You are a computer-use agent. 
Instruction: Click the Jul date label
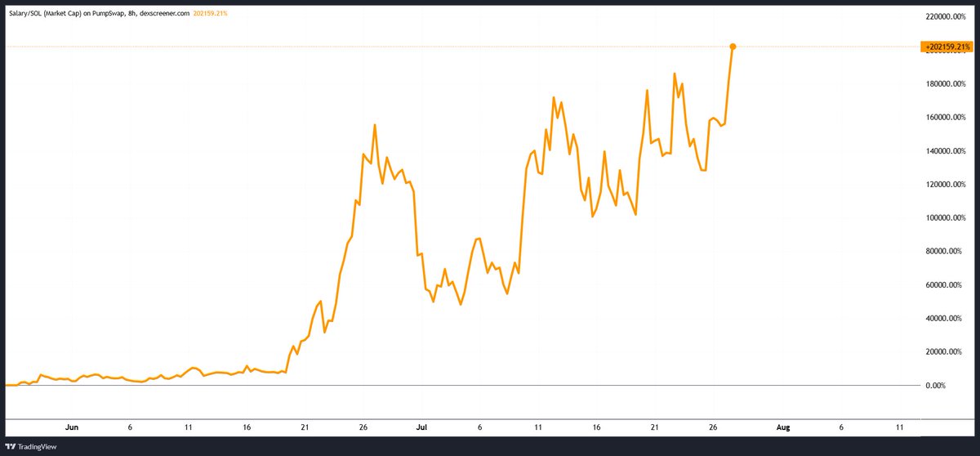click(422, 427)
